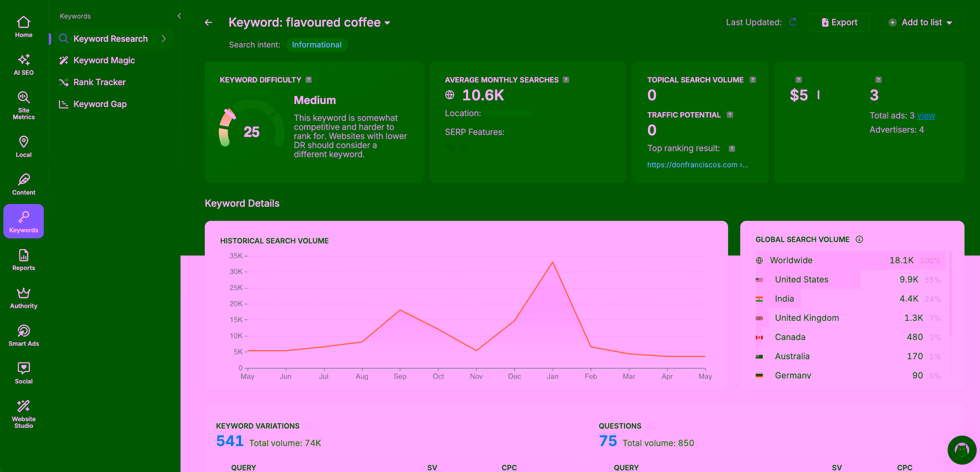Screen dimensions: 980x472
Task: Sort Questions table by QUERY column
Action: pyautogui.click(x=626, y=467)
